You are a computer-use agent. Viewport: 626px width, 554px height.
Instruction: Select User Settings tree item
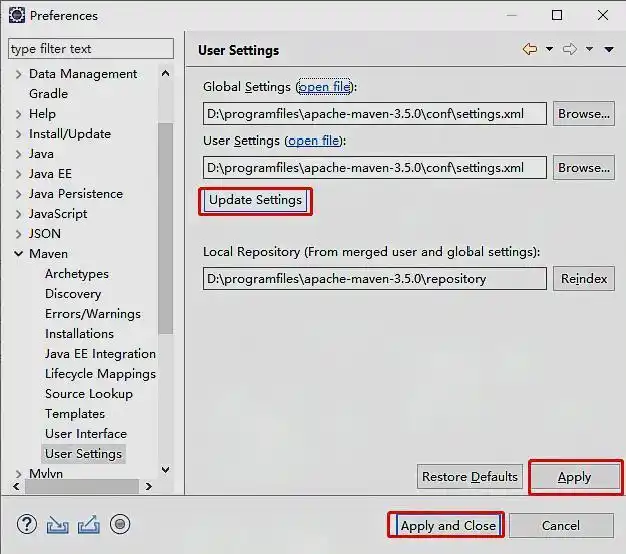coord(83,454)
